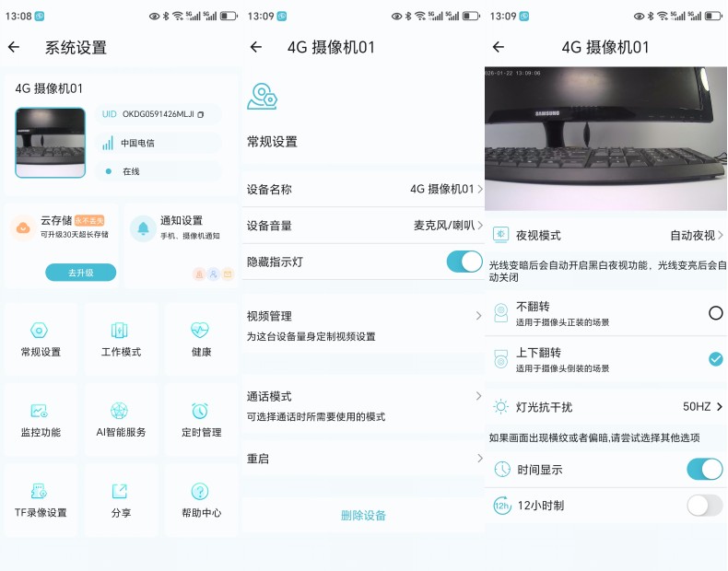This screenshot has width=728, height=571.
Task: Select the 上下翻转 checked option
Action: (x=715, y=358)
